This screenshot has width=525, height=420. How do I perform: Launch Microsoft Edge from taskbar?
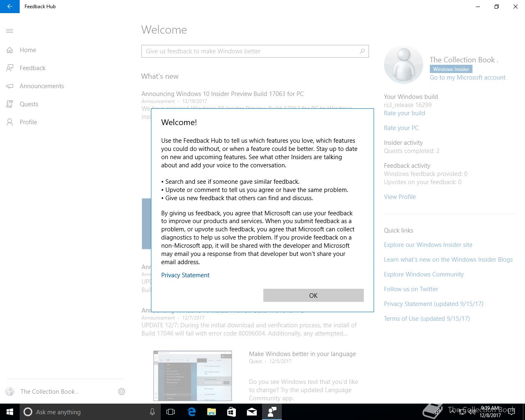coord(192,412)
